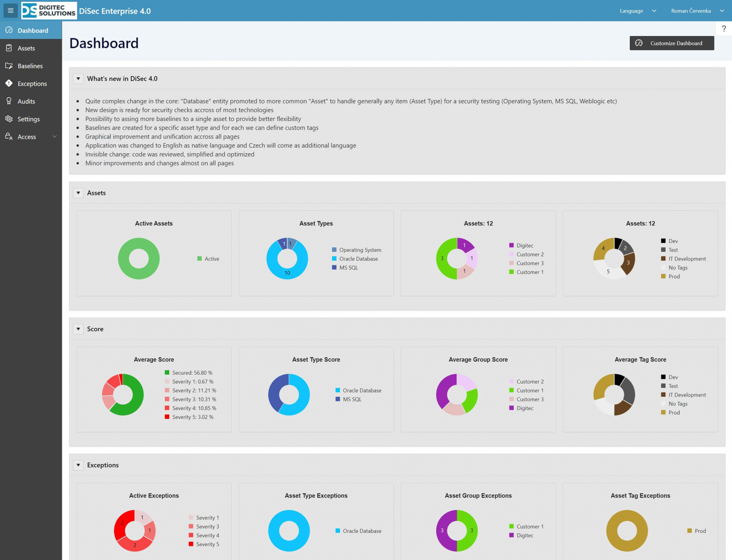Screen dimensions: 732x560
Task: Open the help question mark icon
Action: click(x=723, y=29)
